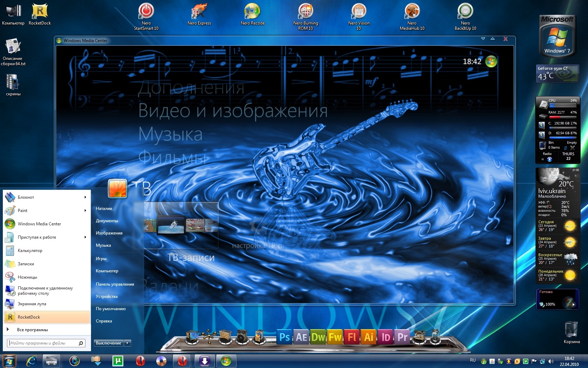This screenshot has width=588, height=368.
Task: Click the network icon in system tray
Action: tap(542, 361)
